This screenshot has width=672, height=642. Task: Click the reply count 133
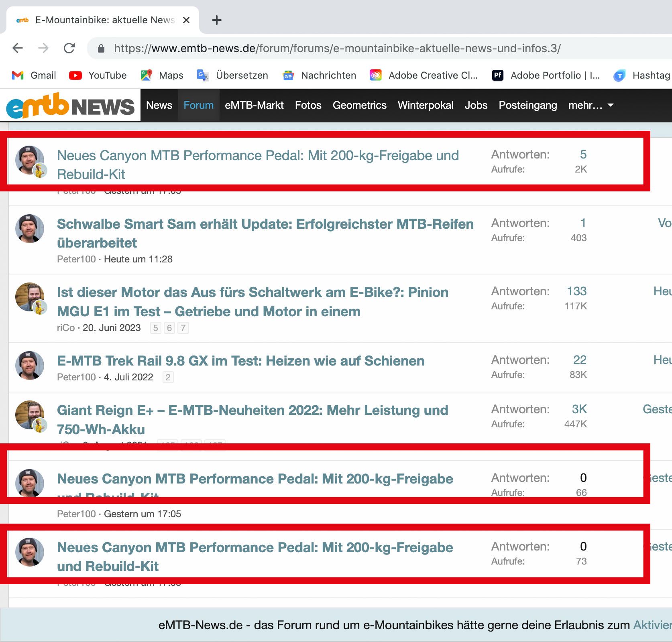pyautogui.click(x=577, y=291)
